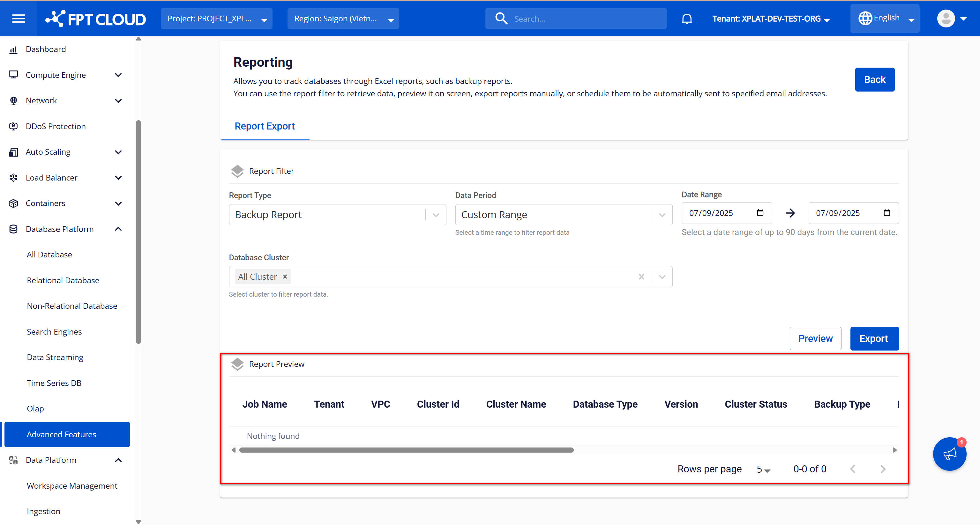Click the Report Preview layers icon
Image resolution: width=980 pixels, height=525 pixels.
pyautogui.click(x=237, y=364)
